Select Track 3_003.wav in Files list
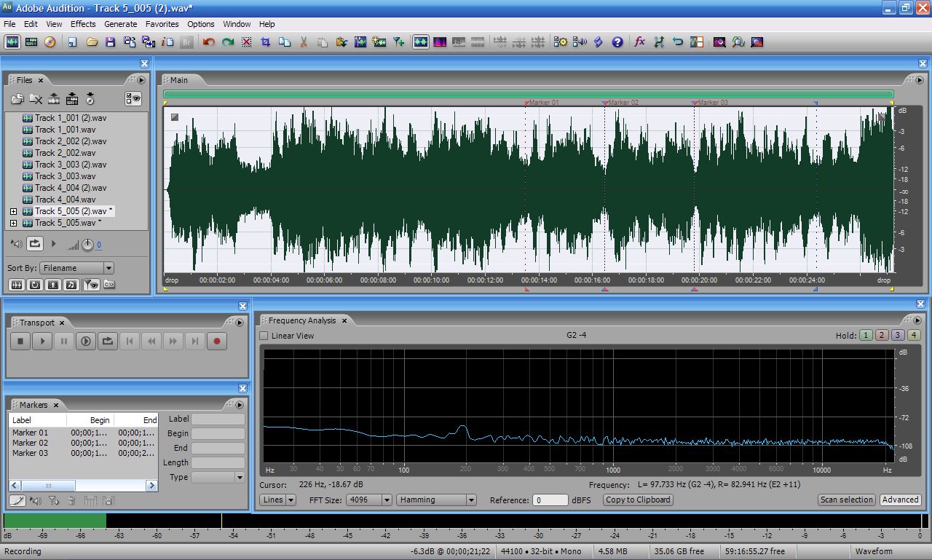This screenshot has height=560, width=932. click(65, 176)
